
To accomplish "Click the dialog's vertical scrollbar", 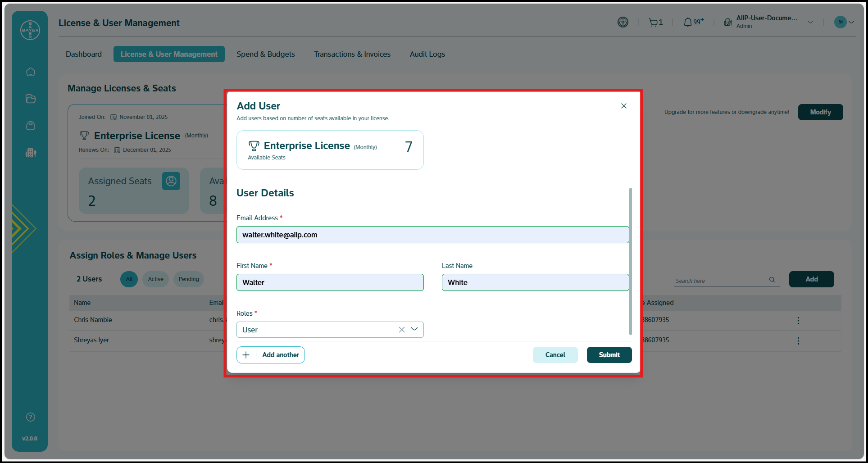I will point(630,261).
